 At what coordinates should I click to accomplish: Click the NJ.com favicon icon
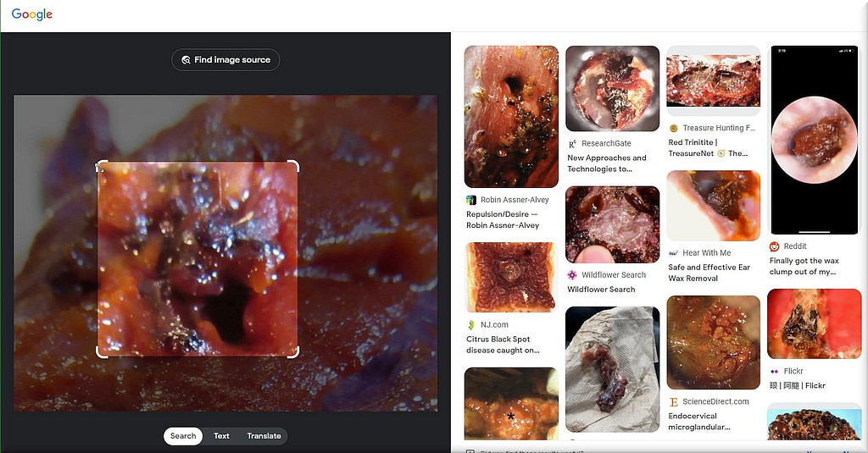click(x=470, y=325)
